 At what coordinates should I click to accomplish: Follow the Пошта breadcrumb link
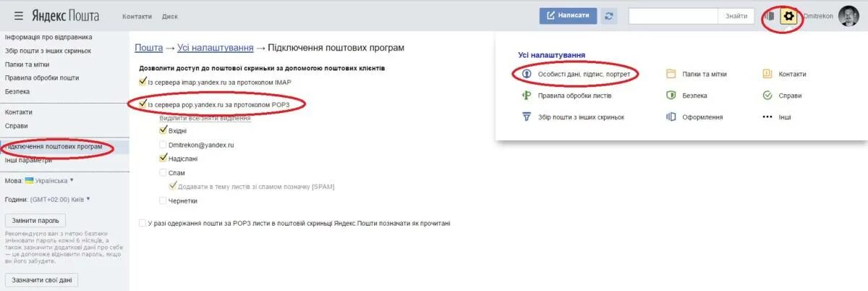pos(149,48)
